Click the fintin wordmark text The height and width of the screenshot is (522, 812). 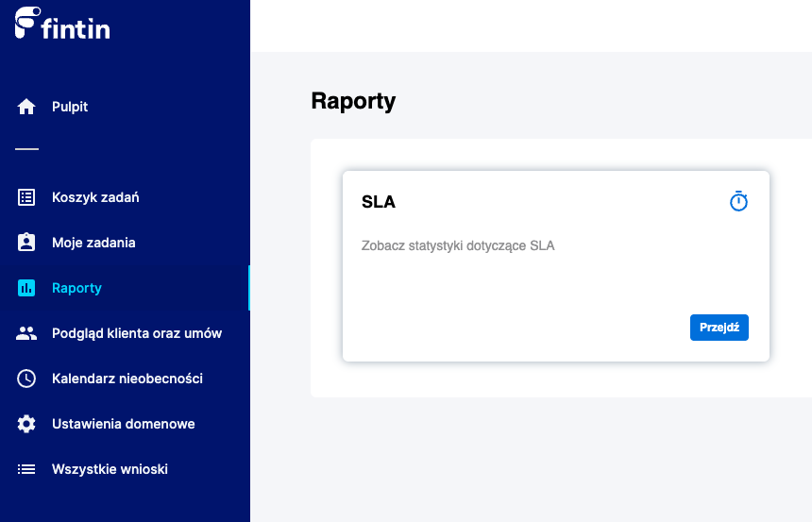tap(76, 29)
